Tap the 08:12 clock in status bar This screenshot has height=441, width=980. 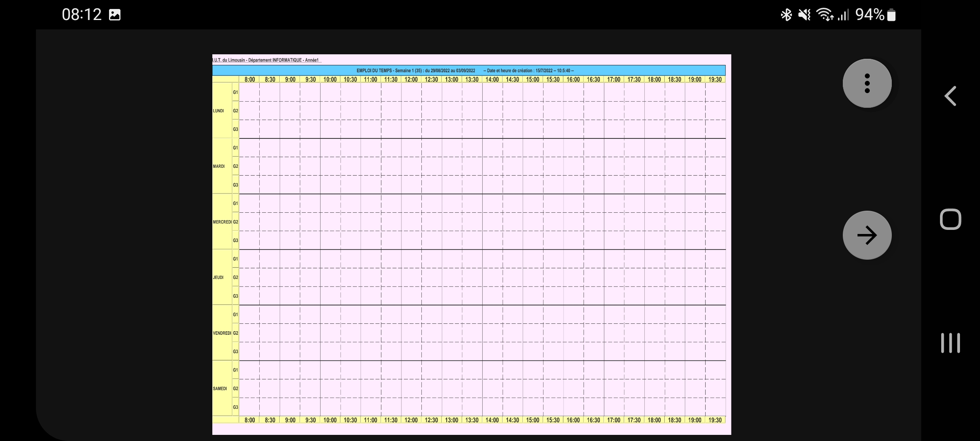(82, 15)
